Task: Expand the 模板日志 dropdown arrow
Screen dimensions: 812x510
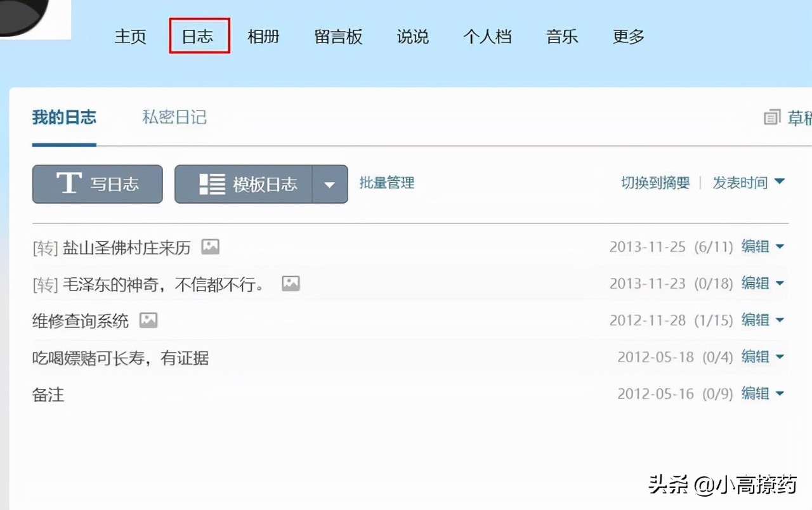Action: [x=330, y=184]
